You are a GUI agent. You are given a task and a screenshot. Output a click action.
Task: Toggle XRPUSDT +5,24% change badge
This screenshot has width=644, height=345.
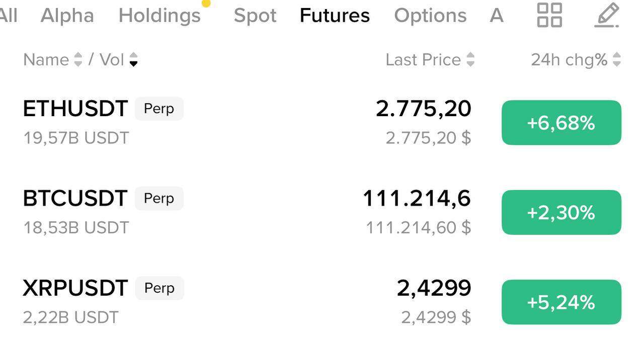pyautogui.click(x=561, y=302)
